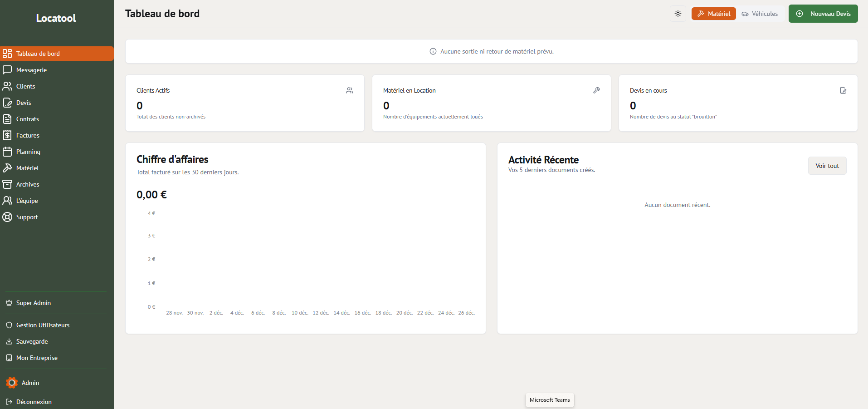Click the Planning calendar icon
Viewport: 868px width, 409px height.
tap(7, 152)
